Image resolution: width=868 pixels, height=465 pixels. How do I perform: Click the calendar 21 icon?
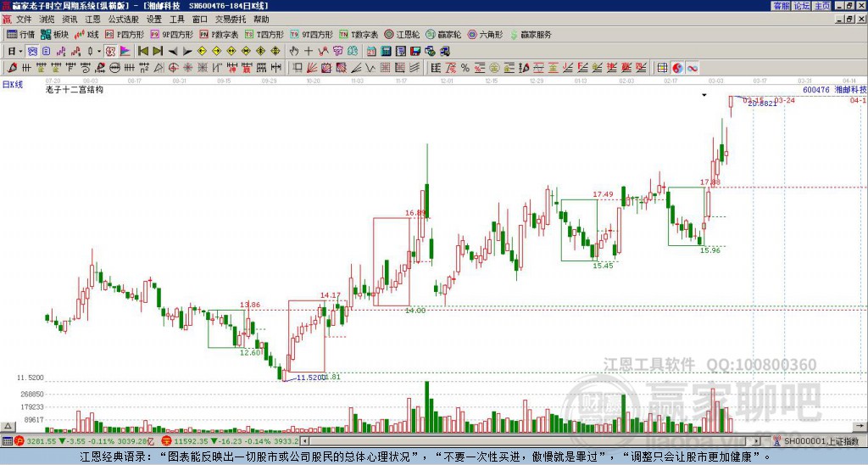click(x=371, y=52)
